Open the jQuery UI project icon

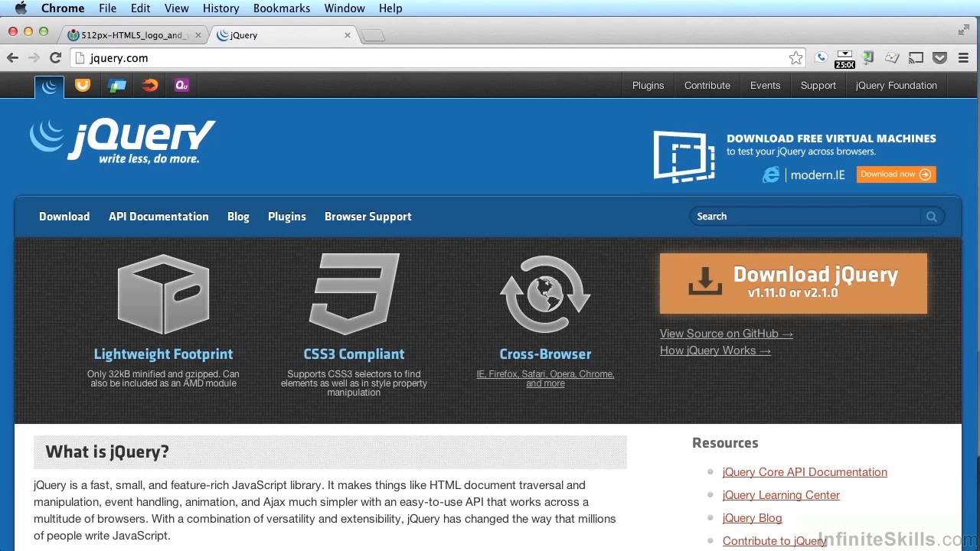[83, 85]
